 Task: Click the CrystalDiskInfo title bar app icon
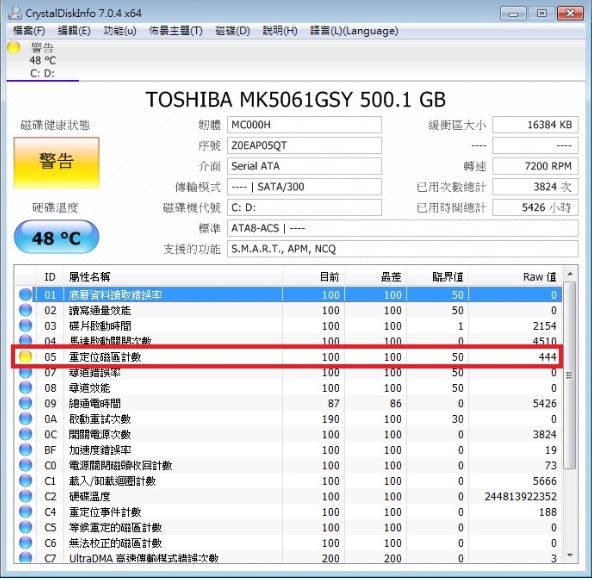pos(15,13)
